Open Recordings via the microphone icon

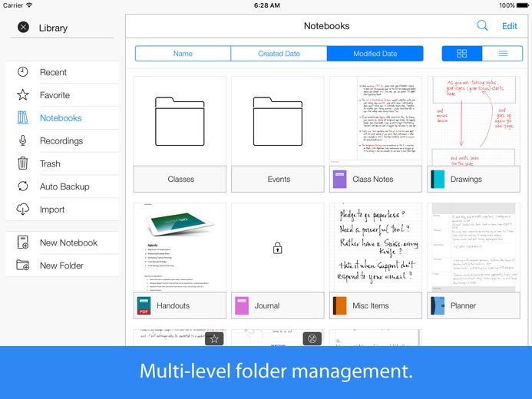pyautogui.click(x=23, y=140)
